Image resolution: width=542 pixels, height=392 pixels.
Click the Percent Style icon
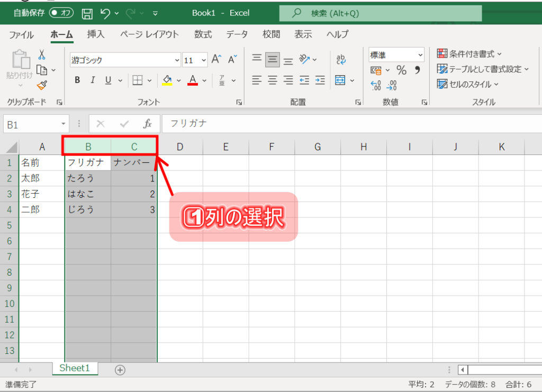point(401,70)
